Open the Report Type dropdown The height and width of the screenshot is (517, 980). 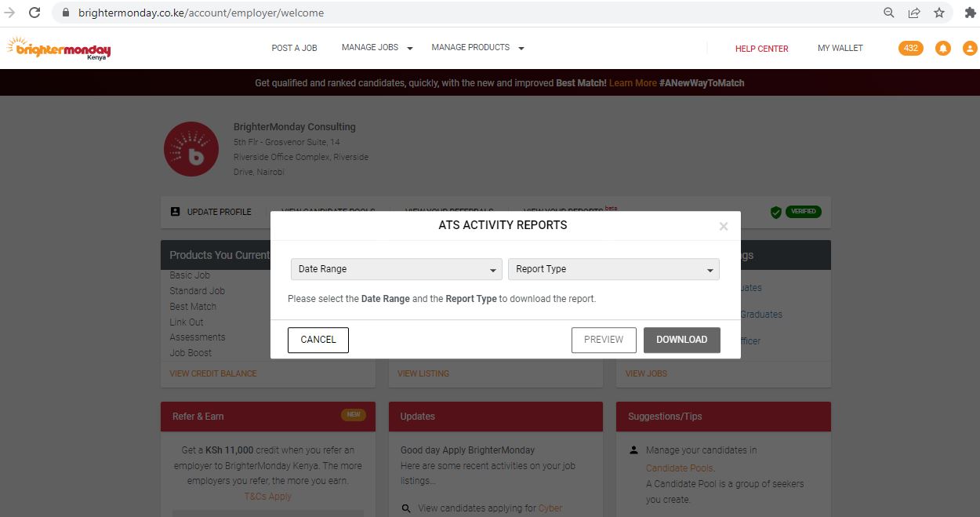[614, 269]
